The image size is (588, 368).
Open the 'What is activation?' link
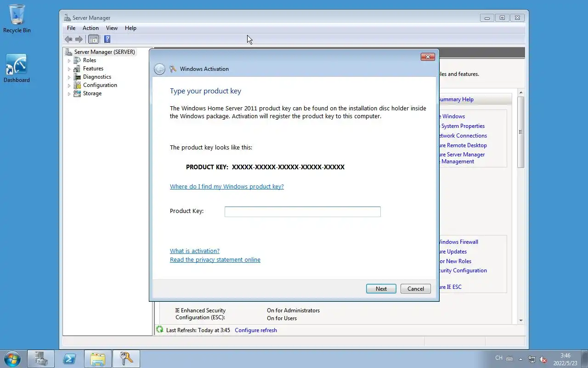tap(195, 251)
